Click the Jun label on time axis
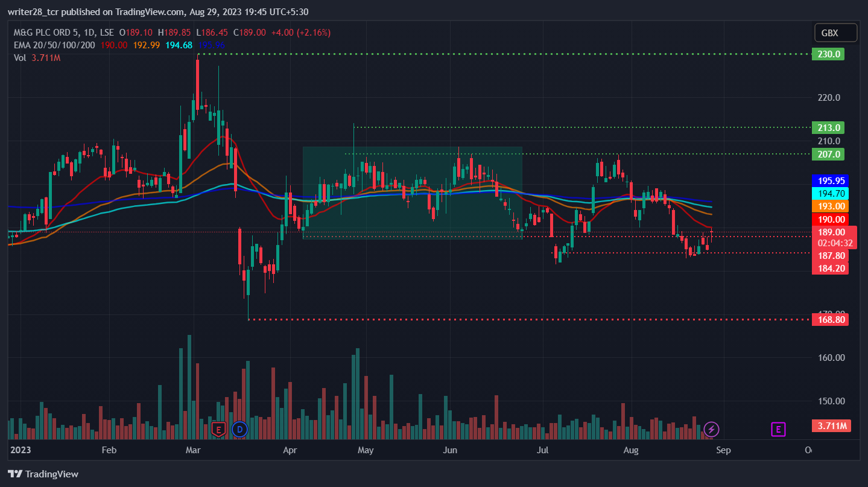Image resolution: width=868 pixels, height=487 pixels. pyautogui.click(x=450, y=450)
